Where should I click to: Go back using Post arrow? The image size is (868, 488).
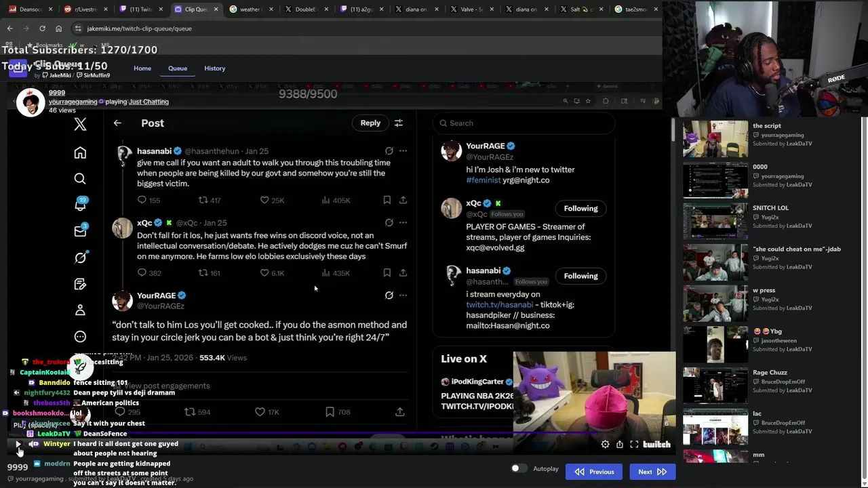click(117, 123)
